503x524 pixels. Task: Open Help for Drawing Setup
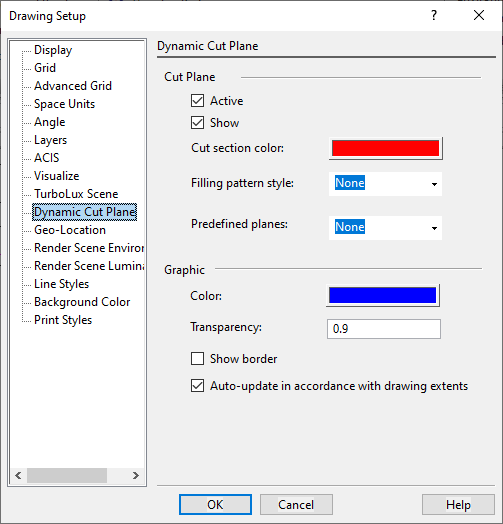tap(458, 505)
